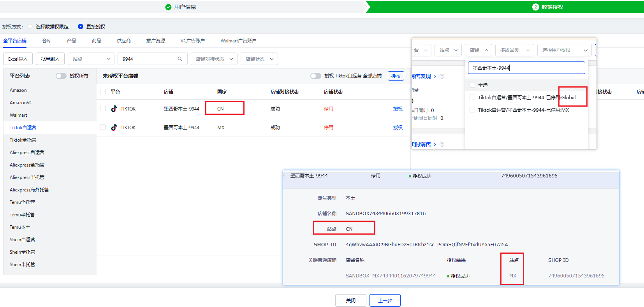Image resolution: width=644 pixels, height=307 pixels.
Task: Switch to the 推广资源 tab
Action: (156, 40)
